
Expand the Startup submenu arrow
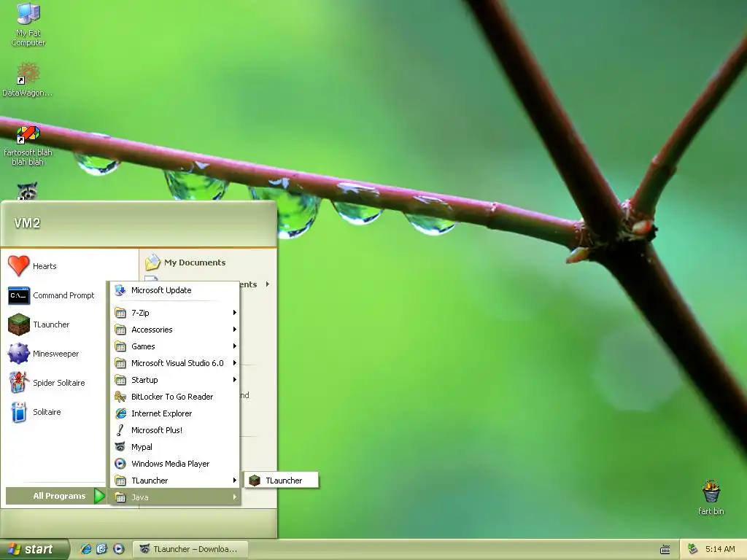tap(234, 379)
